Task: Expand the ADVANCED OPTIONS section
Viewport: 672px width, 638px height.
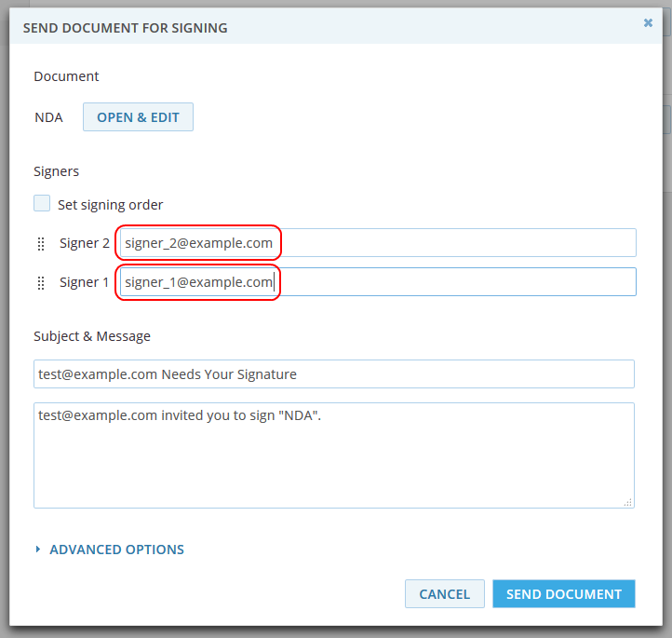Action: click(110, 550)
